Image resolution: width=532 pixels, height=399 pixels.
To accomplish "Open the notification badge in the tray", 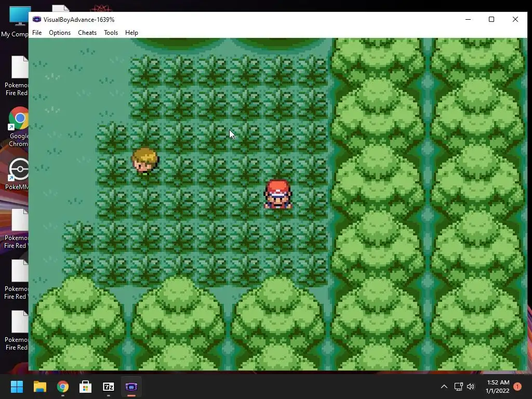I will 517,387.
